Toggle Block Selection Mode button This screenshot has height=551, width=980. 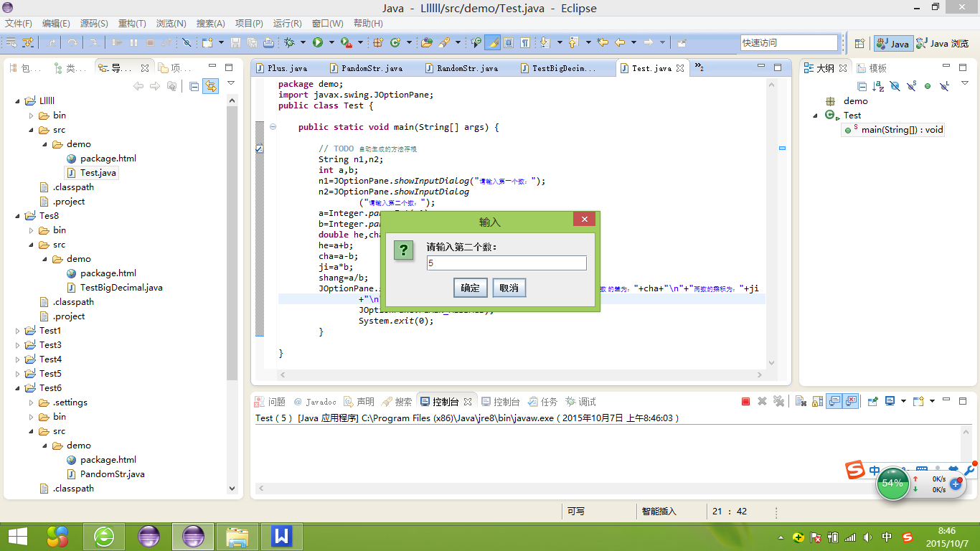509,42
